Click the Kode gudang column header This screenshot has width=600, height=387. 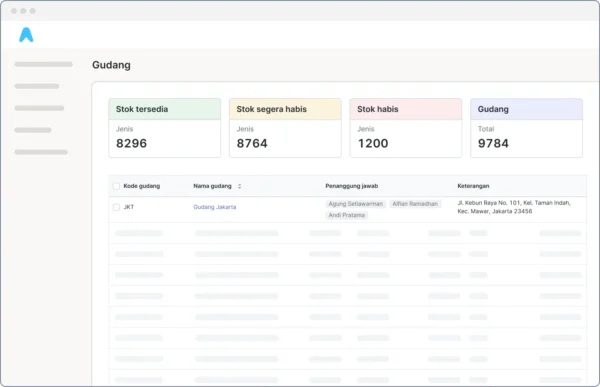(x=142, y=186)
